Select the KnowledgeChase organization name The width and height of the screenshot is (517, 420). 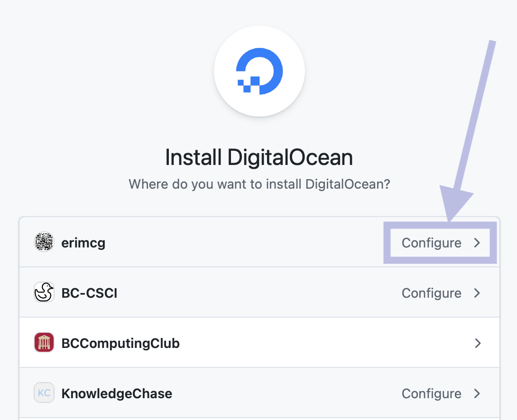tap(117, 393)
